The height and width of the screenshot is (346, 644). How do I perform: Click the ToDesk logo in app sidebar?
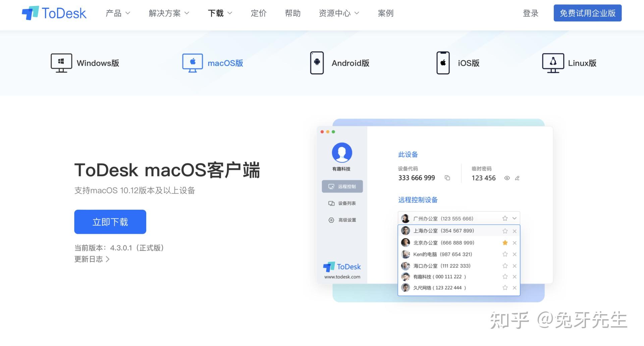pos(342,267)
